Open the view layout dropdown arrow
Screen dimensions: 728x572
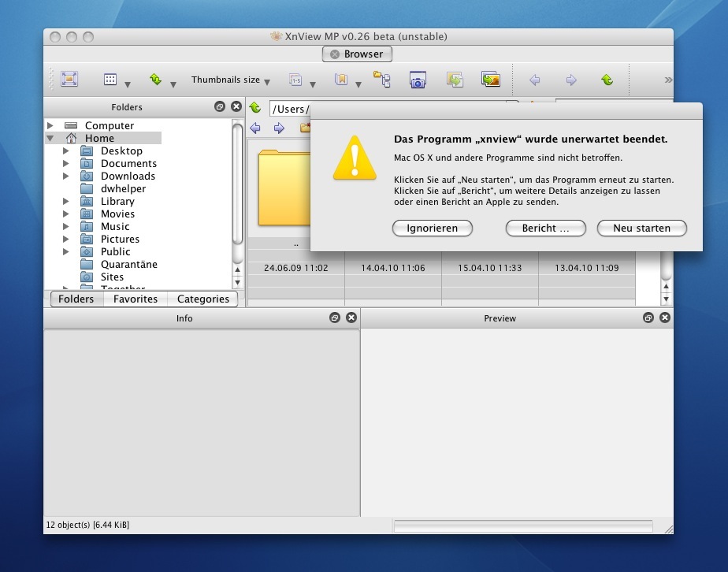tap(128, 84)
